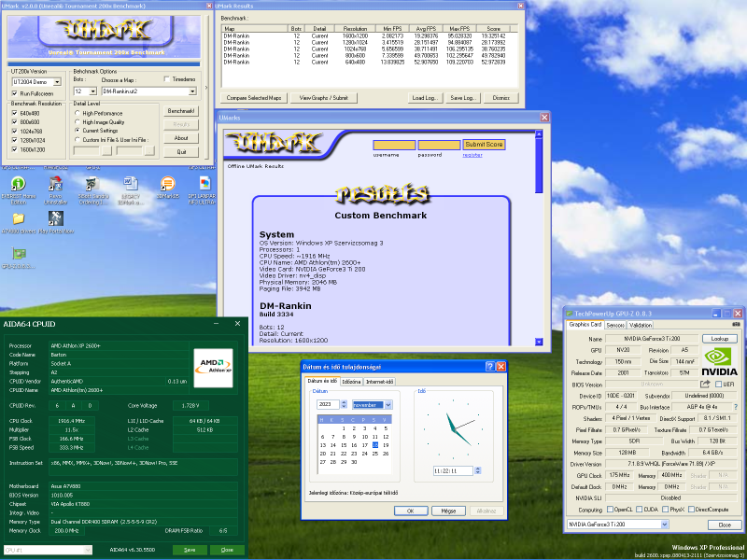Click the GPU-Z screenshot camera icon
The image size is (747, 560).
click(736, 325)
